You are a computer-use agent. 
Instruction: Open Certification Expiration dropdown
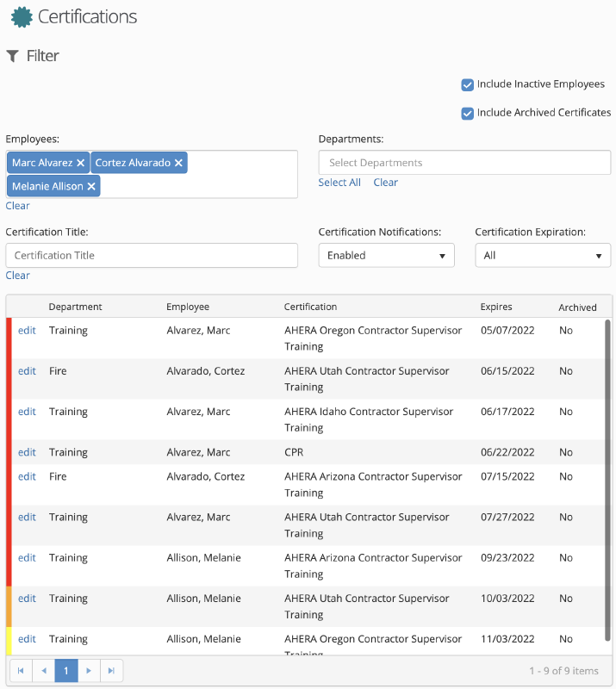tap(543, 255)
